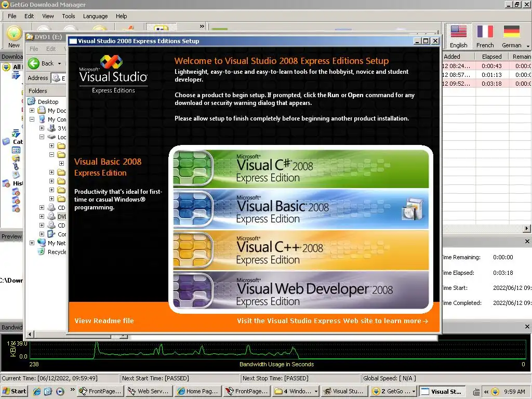This screenshot has width=532, height=399.
Task: Click the Control Panel icon in tree
Action: tap(51, 234)
